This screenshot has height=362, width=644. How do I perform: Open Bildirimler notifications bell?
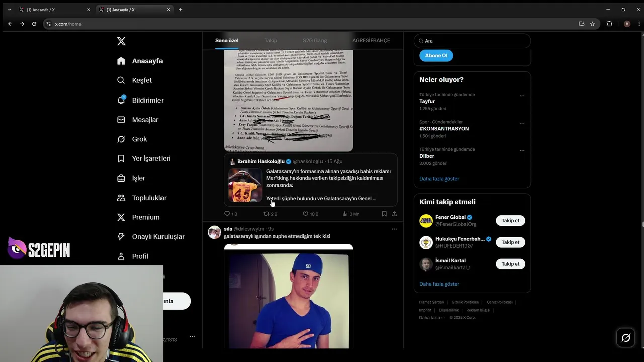pos(140,100)
